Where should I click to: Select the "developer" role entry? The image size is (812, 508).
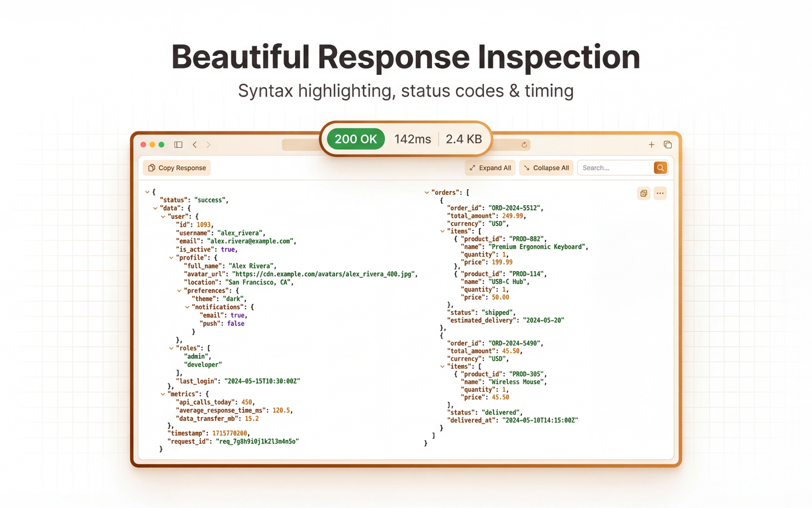pyautogui.click(x=202, y=365)
